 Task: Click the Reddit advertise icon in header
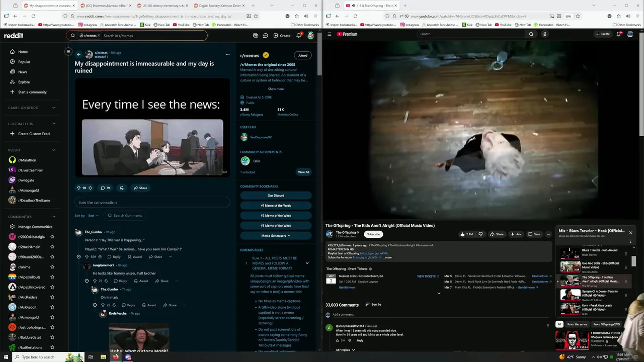tap(256, 36)
